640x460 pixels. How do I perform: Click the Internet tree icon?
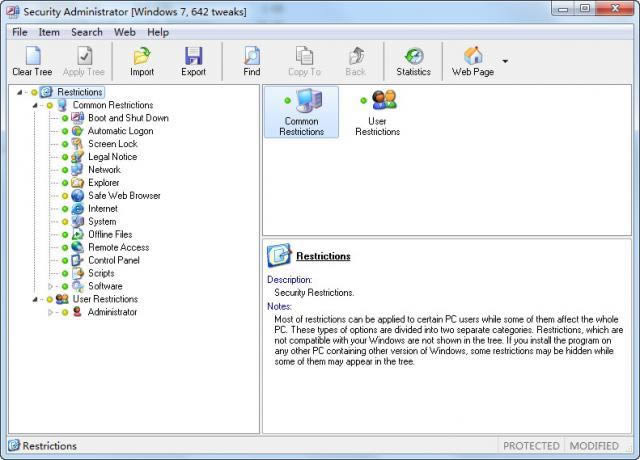click(x=78, y=209)
